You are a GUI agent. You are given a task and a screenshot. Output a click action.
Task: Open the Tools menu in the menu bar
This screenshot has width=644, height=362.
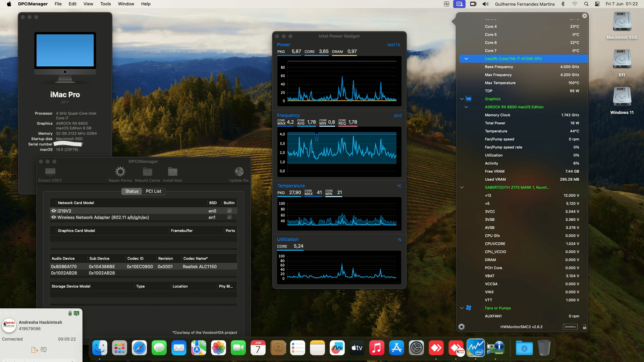point(105,4)
